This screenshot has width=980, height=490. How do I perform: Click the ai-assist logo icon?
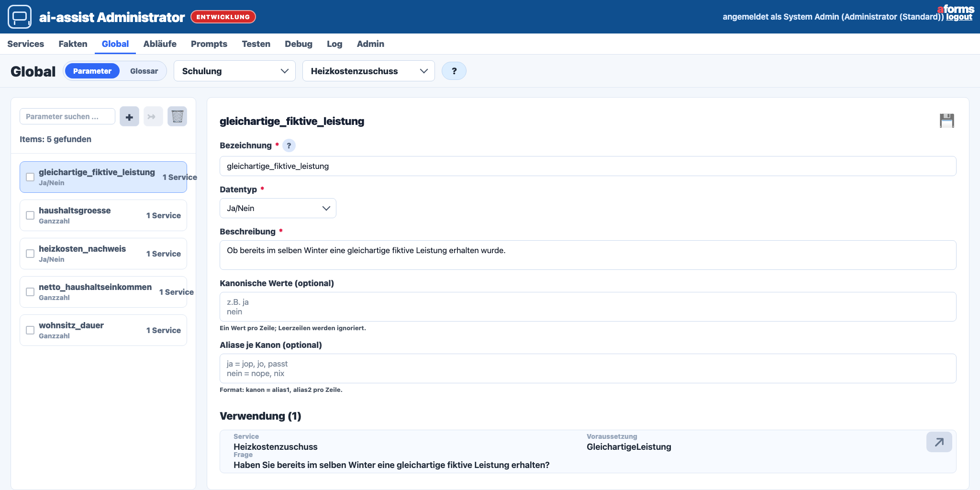pos(20,17)
